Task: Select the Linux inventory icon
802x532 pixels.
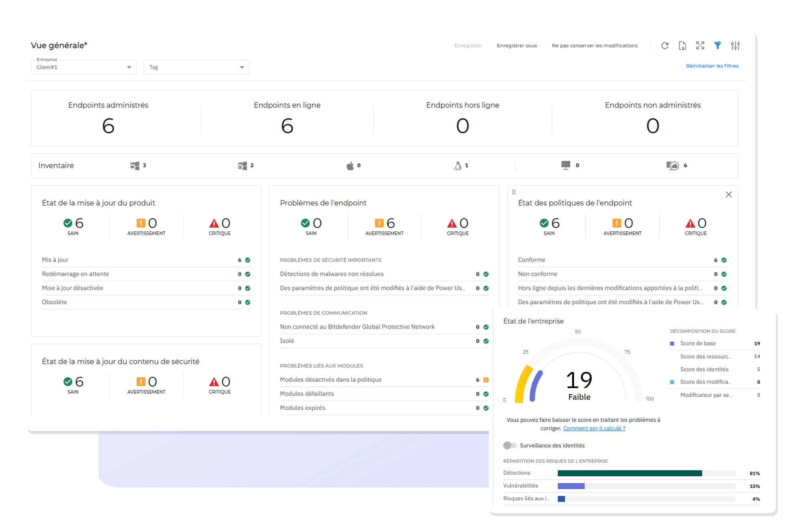Action: [x=457, y=165]
